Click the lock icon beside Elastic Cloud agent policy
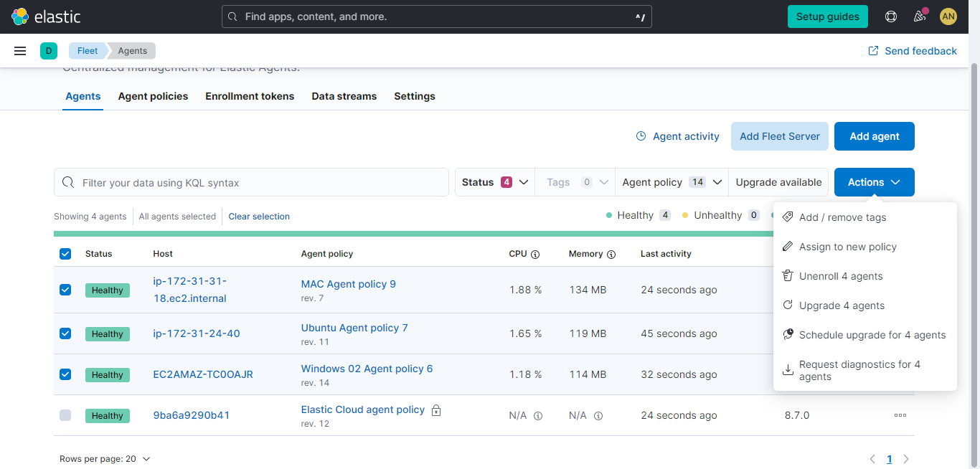This screenshot has width=980, height=469. 436,410
